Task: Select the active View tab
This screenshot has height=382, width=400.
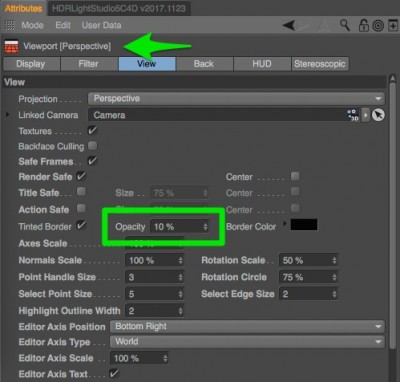Action: [x=147, y=64]
